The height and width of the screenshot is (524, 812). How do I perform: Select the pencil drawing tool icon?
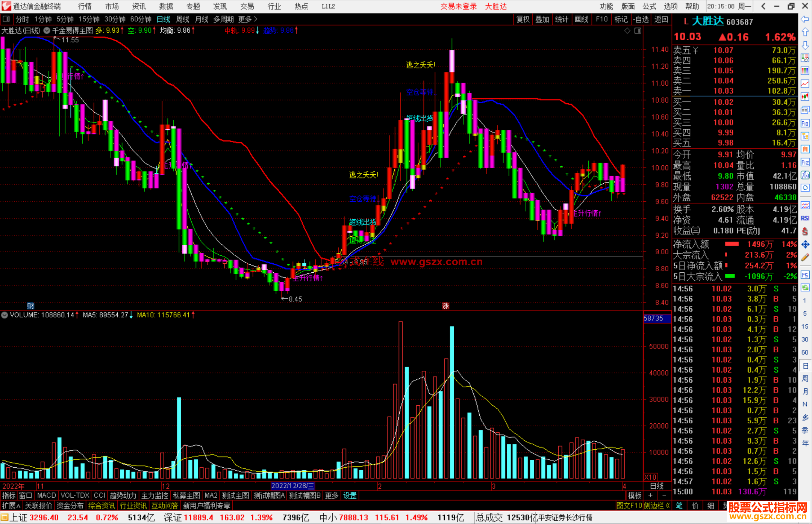805,257
